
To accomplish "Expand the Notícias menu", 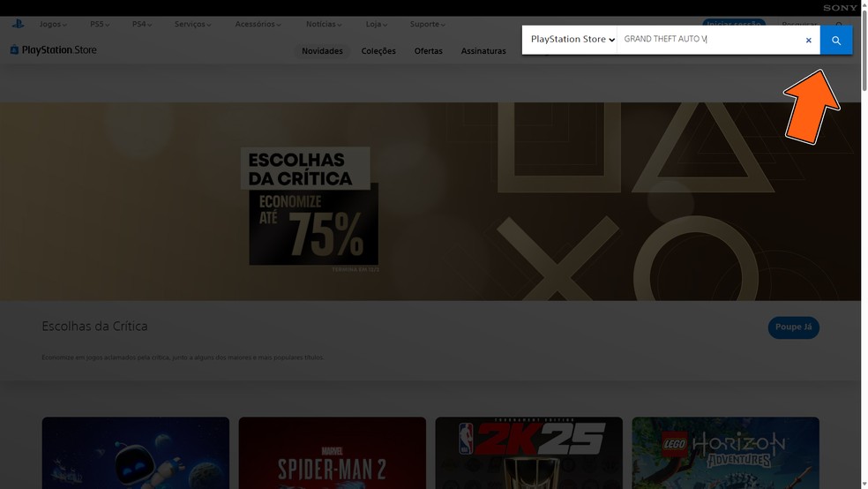I will 324,25.
